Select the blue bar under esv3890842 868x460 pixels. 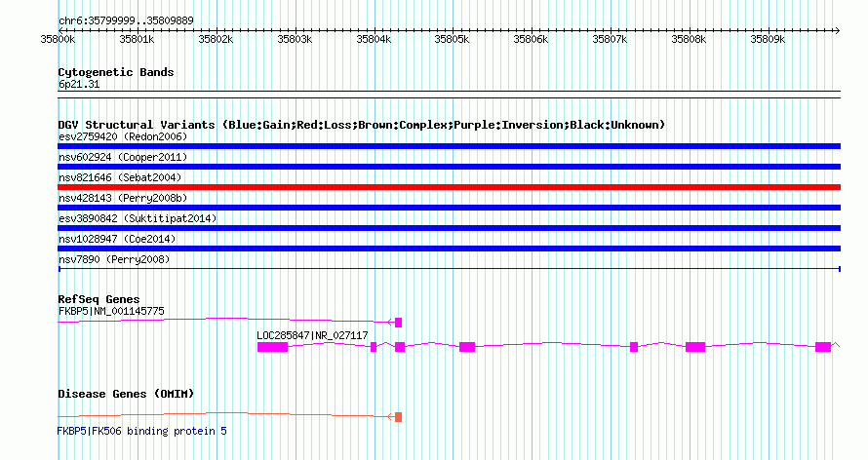coord(449,228)
